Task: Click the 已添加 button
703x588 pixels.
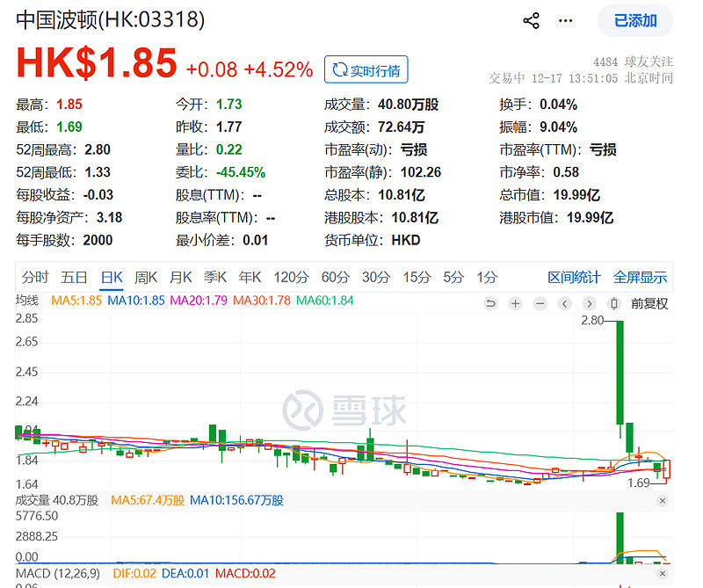Action: 635,20
